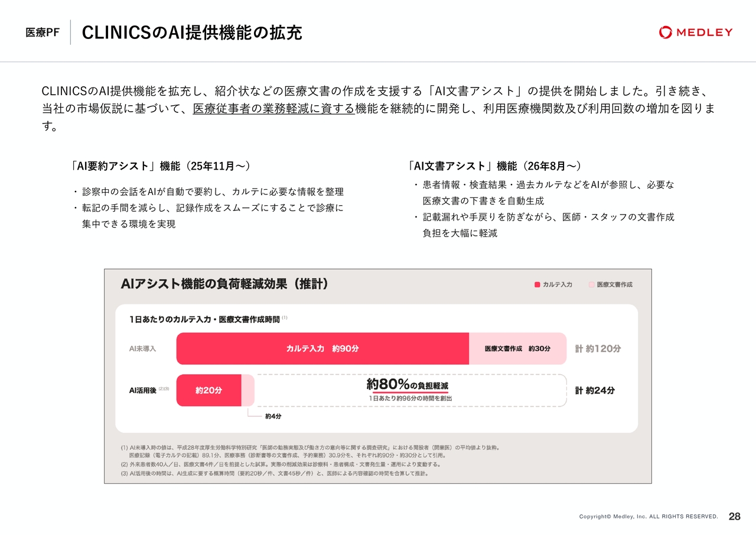Click the 計 約24分 total label

click(595, 390)
